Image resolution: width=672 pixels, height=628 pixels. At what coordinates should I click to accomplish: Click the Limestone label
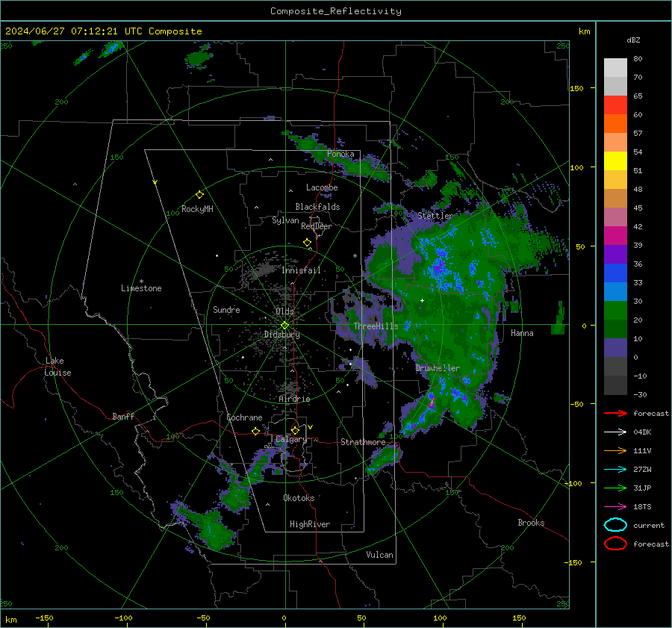click(x=141, y=288)
